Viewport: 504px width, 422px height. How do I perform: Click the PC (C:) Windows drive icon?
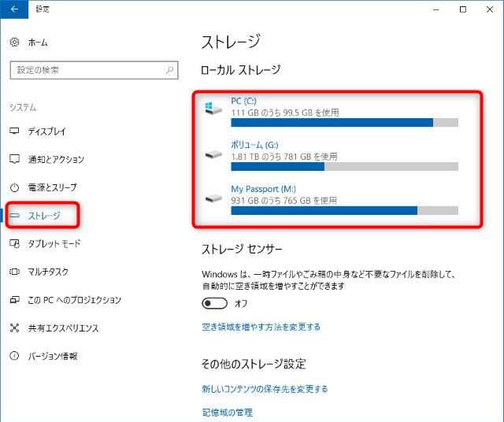[x=213, y=109]
